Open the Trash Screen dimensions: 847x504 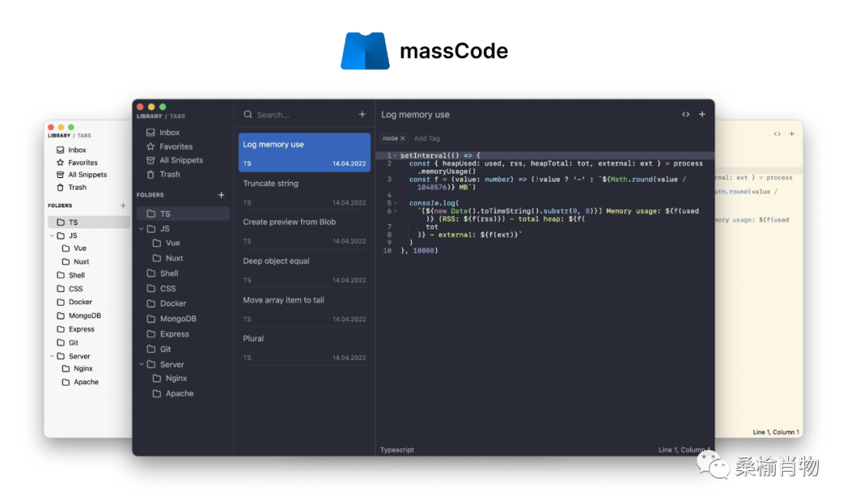pyautogui.click(x=169, y=174)
